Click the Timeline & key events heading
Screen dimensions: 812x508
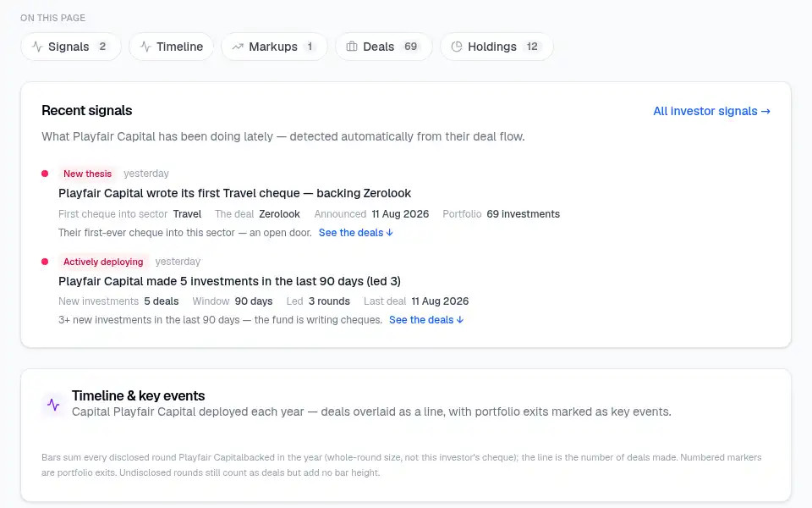pos(138,395)
